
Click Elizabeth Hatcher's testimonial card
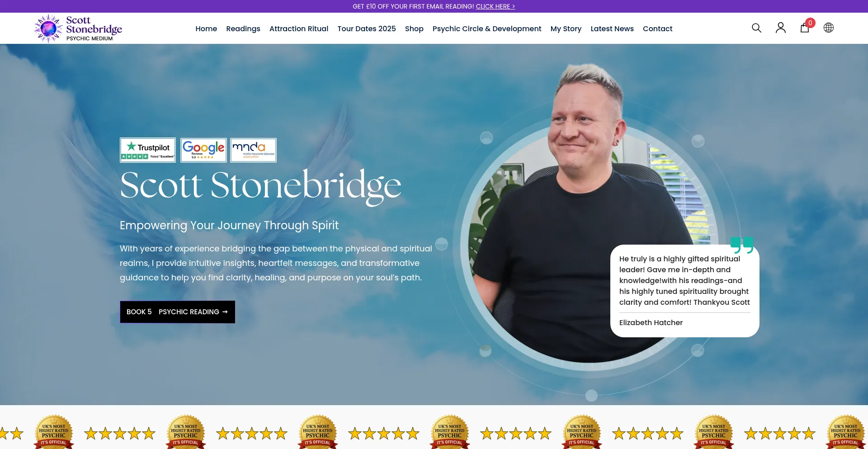685,291
